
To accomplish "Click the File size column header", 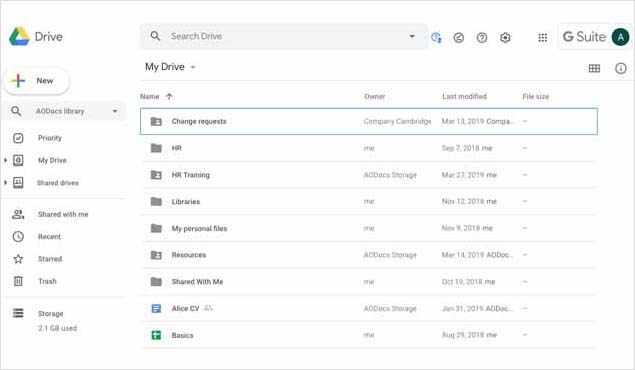I will (x=536, y=96).
